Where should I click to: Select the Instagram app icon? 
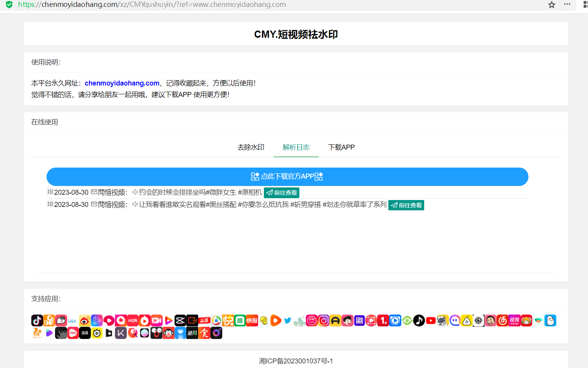(x=324, y=321)
